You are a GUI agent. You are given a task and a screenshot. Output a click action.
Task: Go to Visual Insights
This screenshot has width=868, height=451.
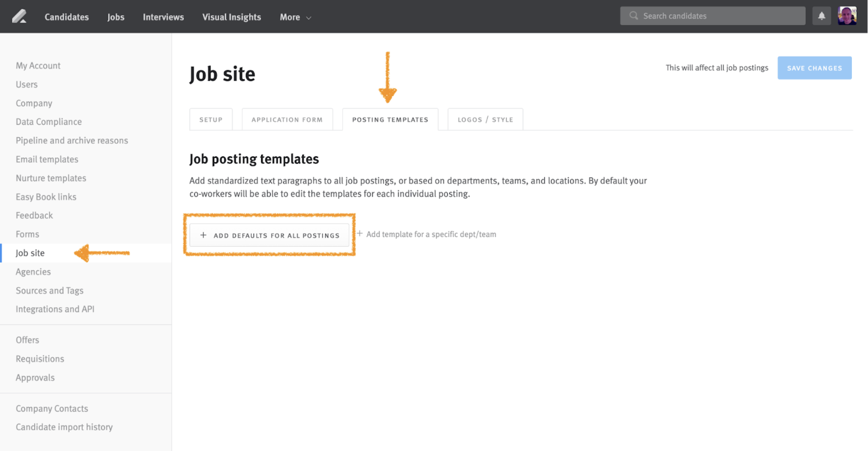point(231,17)
